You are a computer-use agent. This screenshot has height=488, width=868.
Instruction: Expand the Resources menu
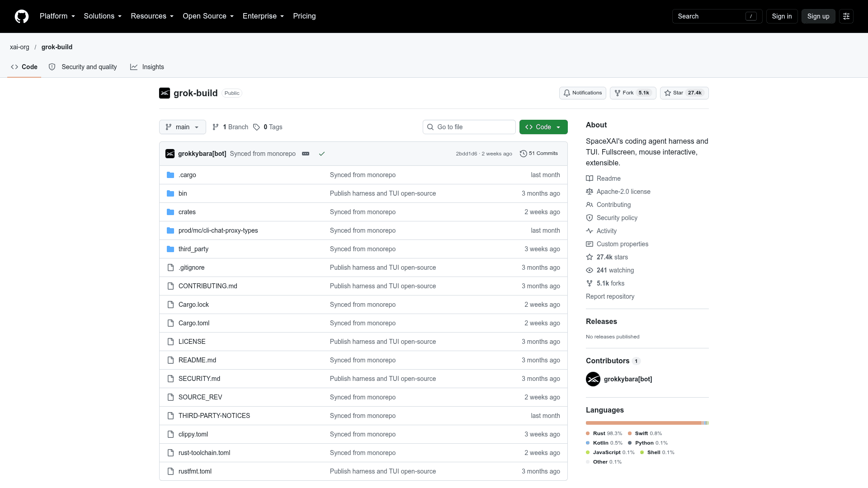152,16
